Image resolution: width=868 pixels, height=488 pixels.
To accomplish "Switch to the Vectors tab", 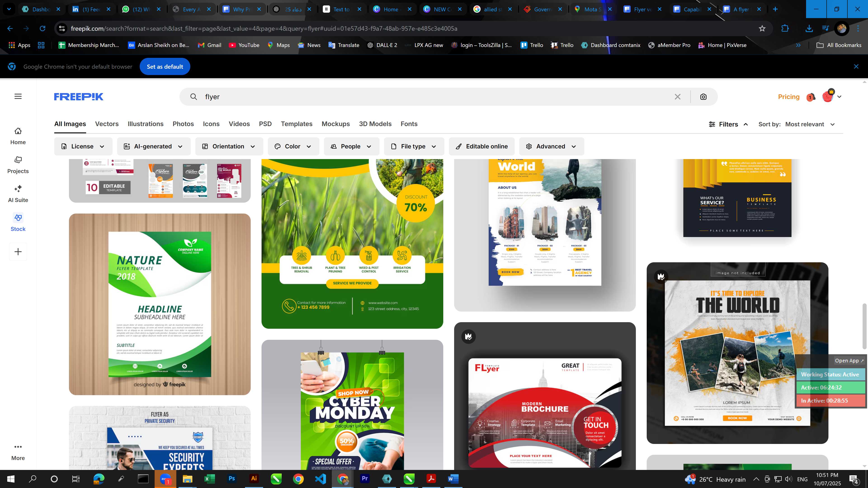I will click(107, 124).
